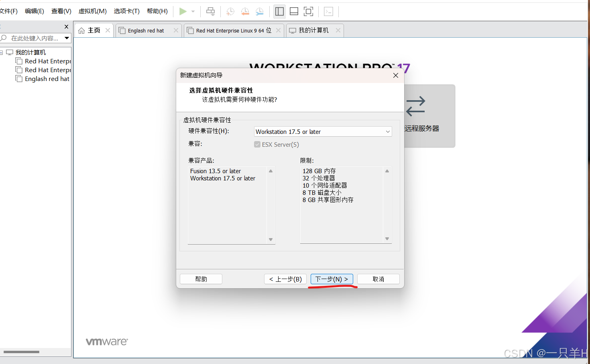Close the 主页 tab
Screen dimensions: 590x364
tap(108, 30)
